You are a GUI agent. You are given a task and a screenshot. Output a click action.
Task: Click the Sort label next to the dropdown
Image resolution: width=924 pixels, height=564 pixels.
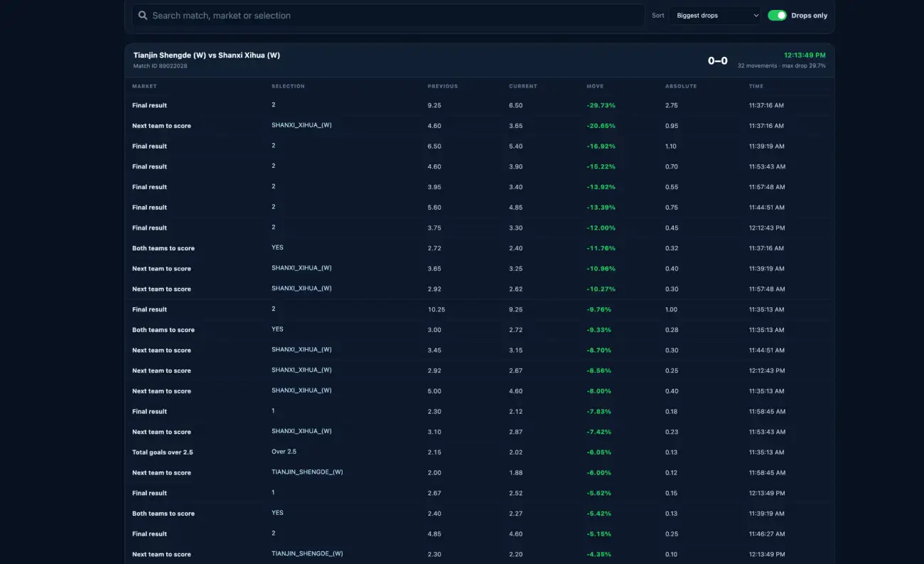pyautogui.click(x=658, y=15)
